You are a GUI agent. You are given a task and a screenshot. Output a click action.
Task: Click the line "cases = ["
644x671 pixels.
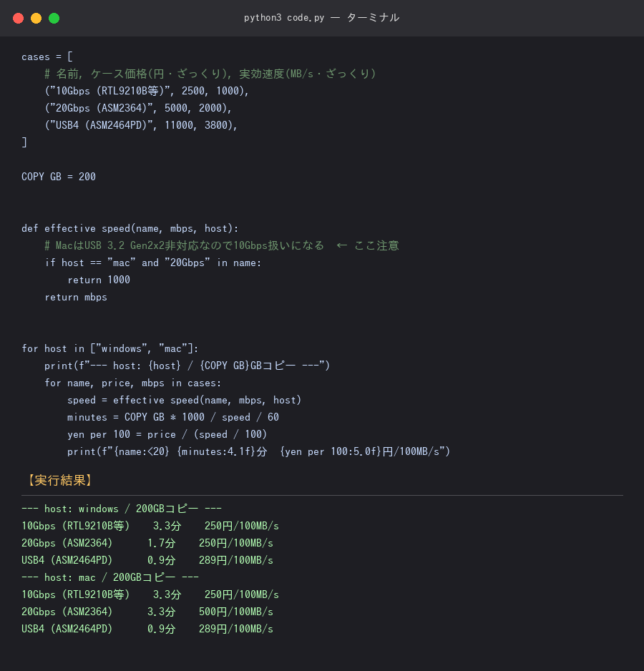tap(47, 57)
